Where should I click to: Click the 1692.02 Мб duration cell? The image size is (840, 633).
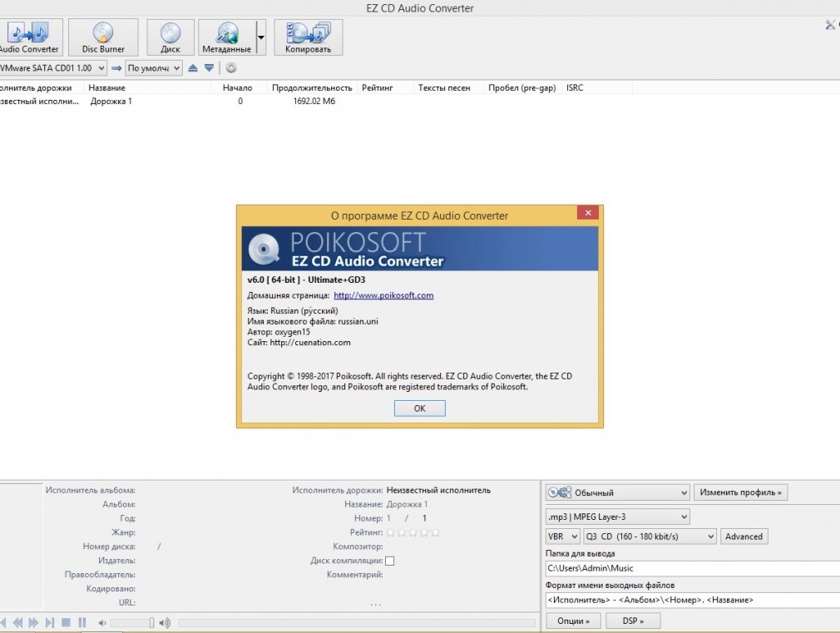click(314, 101)
